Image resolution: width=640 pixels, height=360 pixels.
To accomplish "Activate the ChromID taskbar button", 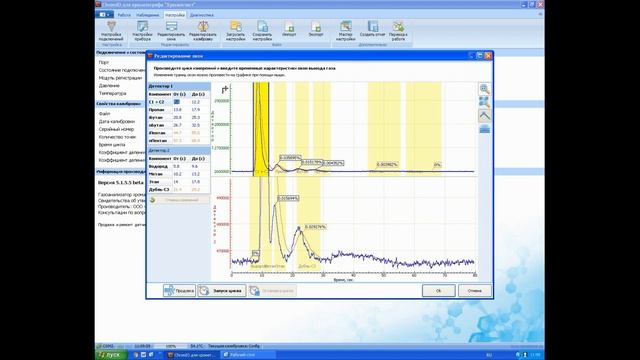I will [x=192, y=355].
